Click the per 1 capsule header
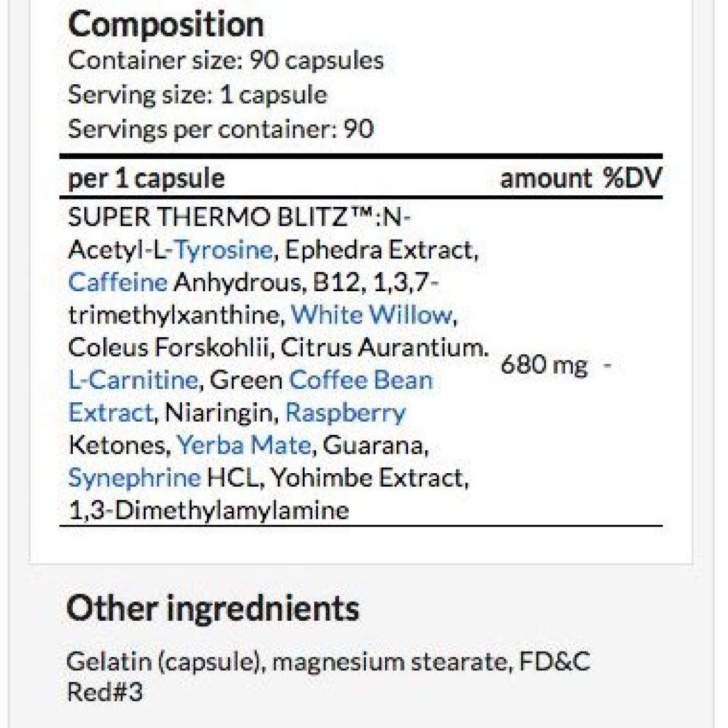 tap(146, 179)
